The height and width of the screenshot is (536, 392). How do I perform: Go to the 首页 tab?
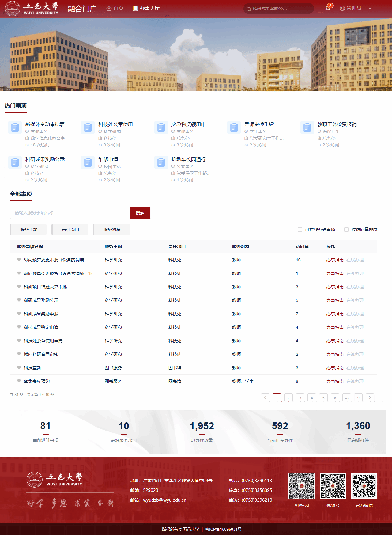(115, 8)
